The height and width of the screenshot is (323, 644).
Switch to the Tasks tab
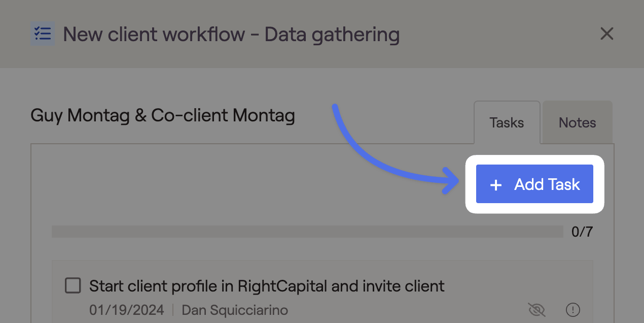(x=507, y=122)
